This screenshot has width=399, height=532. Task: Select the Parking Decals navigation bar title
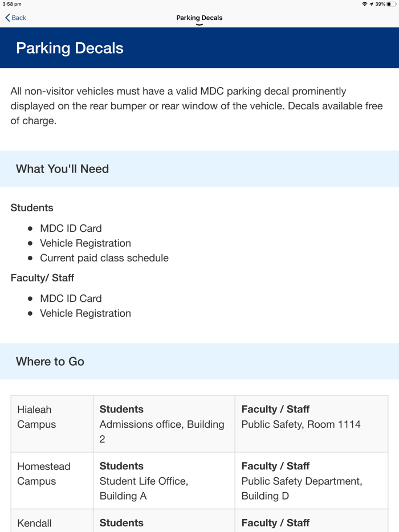pos(199,18)
